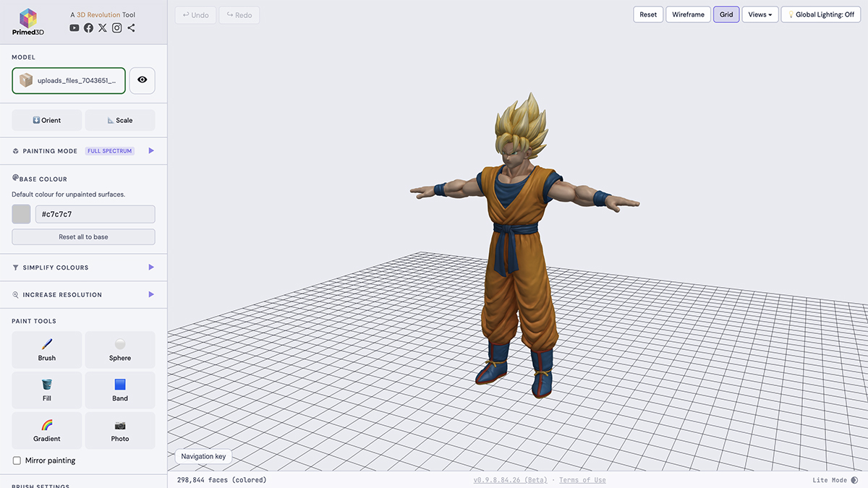Toggle the Grid display

click(x=726, y=14)
